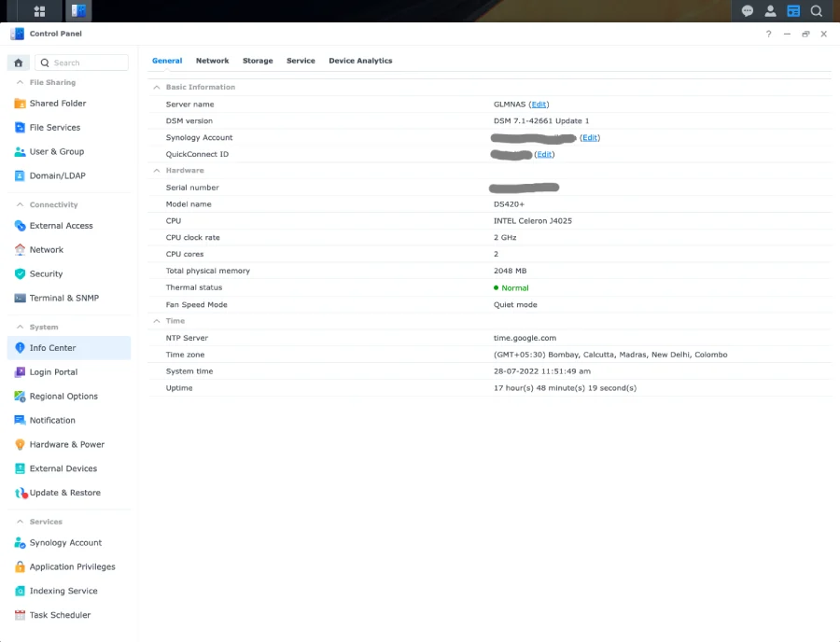Image resolution: width=840 pixels, height=642 pixels.
Task: Open External Access icon
Action: [20, 226]
